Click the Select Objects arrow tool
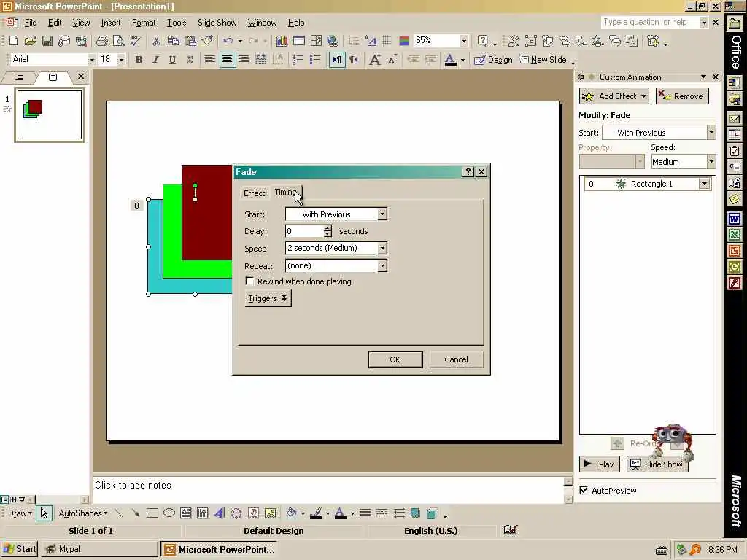 (44, 513)
